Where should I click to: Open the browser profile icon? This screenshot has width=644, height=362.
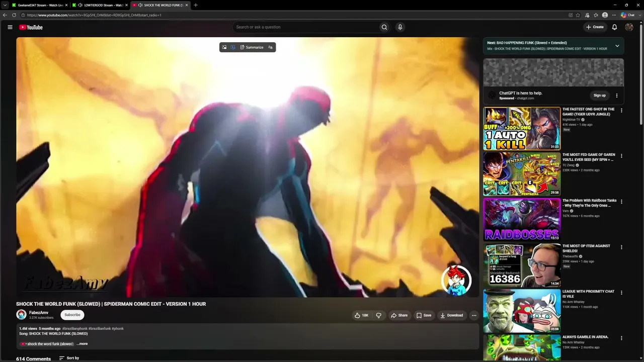tap(605, 15)
